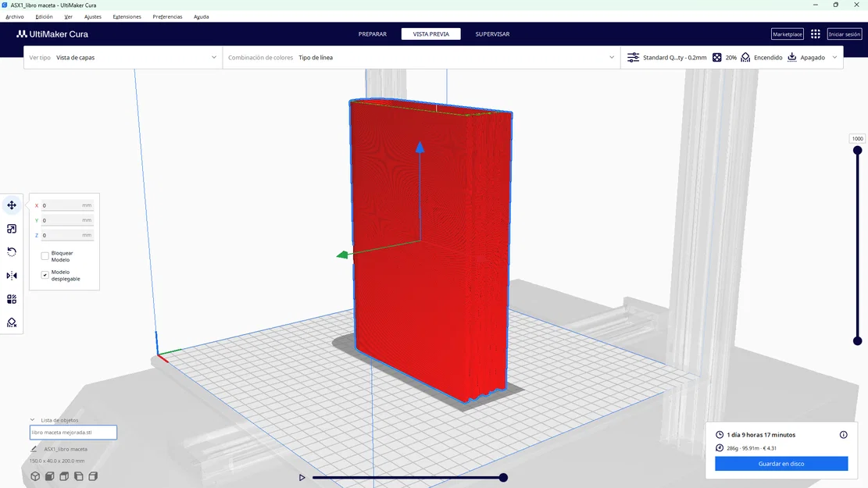Click the X position input field

67,205
